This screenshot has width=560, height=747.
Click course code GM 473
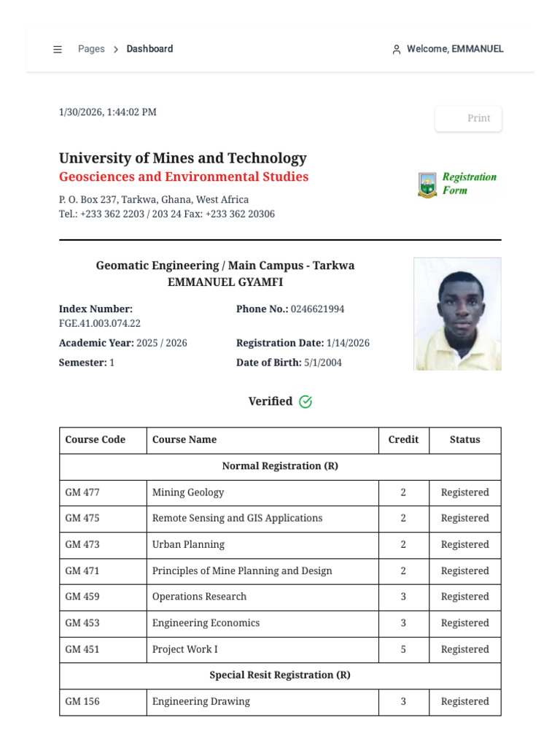point(82,544)
